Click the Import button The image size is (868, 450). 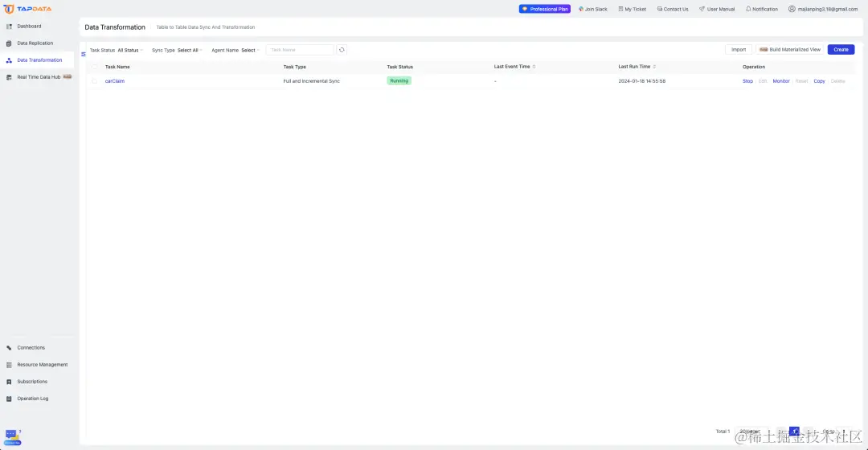tap(739, 50)
